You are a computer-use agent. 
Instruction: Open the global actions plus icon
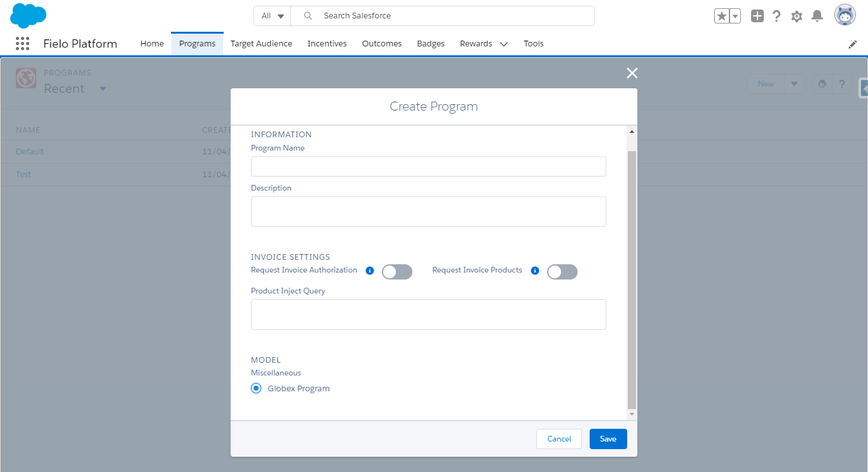pyautogui.click(x=757, y=16)
